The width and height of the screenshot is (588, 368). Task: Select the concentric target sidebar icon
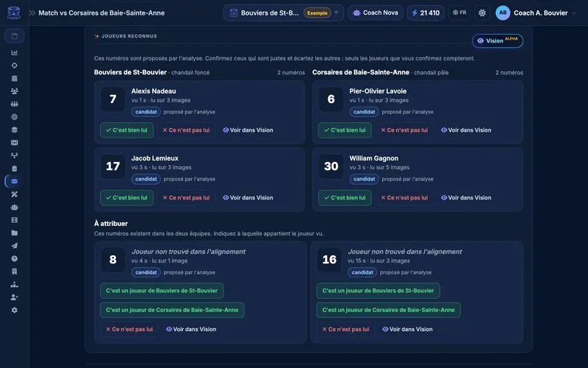click(x=14, y=117)
